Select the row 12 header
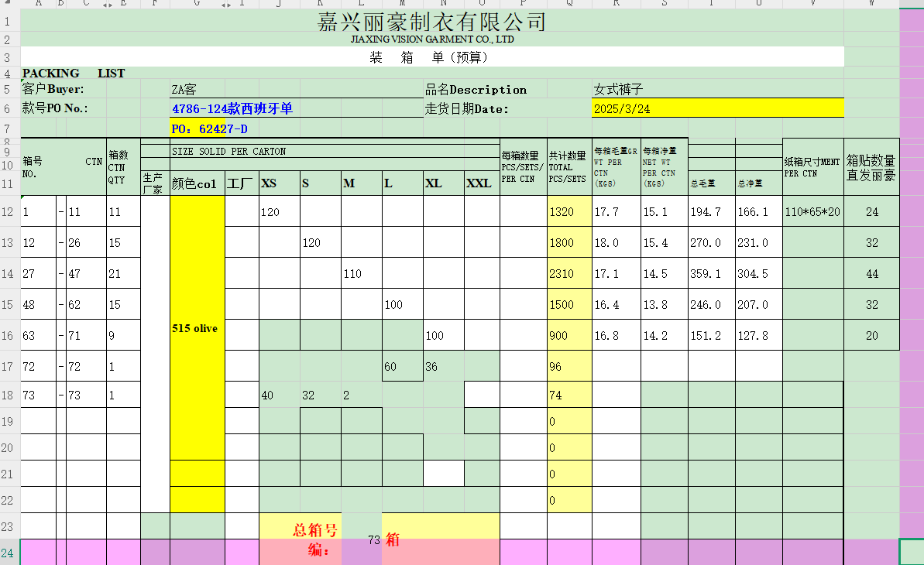 (9, 211)
